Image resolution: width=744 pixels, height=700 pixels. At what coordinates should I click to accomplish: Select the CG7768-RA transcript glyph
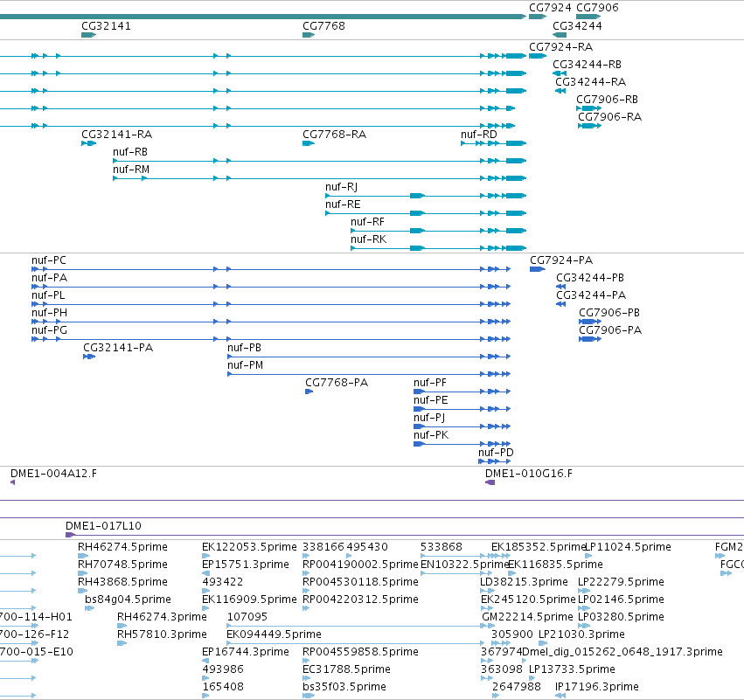pyautogui.click(x=309, y=143)
